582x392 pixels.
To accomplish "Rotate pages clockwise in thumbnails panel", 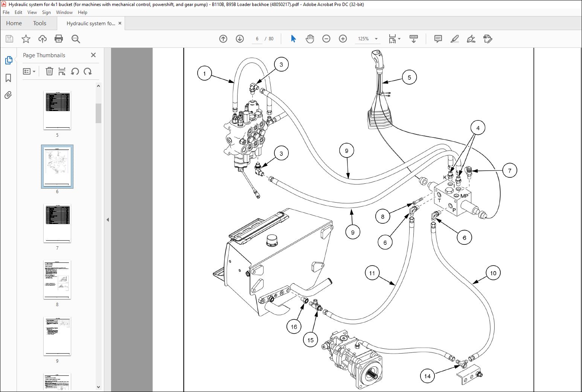I will (88, 71).
